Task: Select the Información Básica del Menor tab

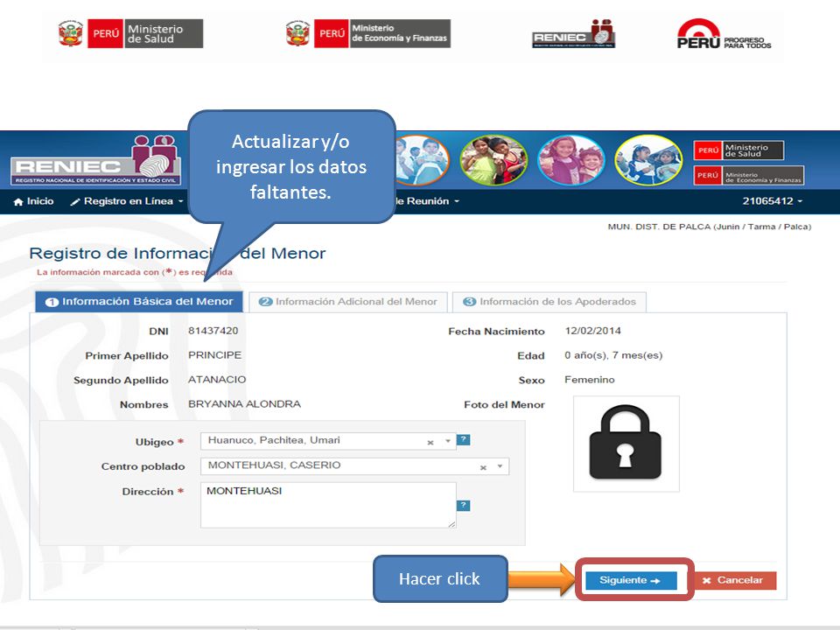Action: [139, 302]
